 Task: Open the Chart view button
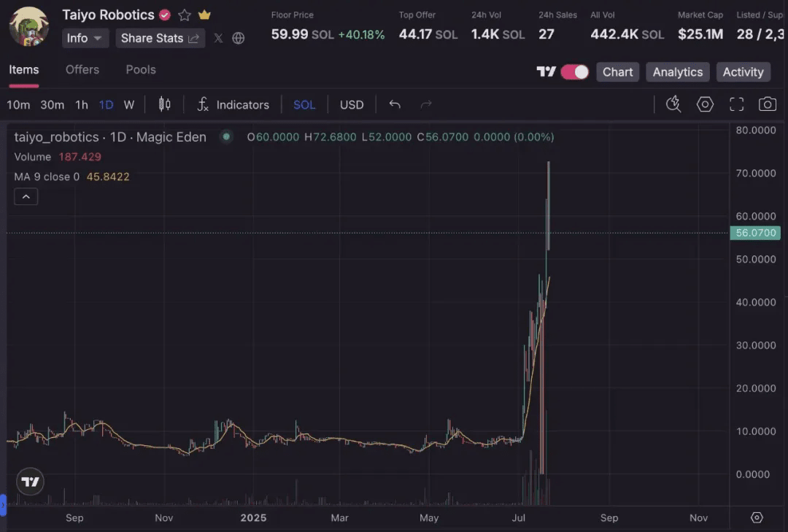(618, 72)
